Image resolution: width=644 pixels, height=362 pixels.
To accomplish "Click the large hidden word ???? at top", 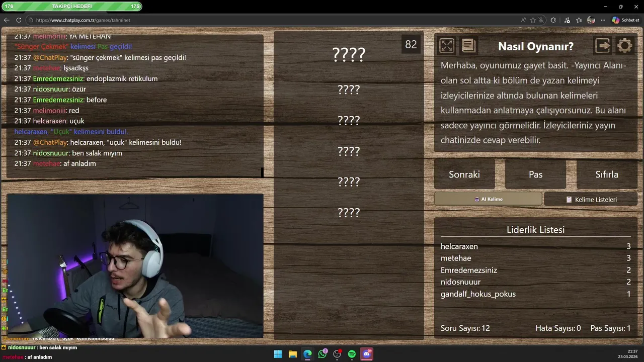I will [x=349, y=54].
